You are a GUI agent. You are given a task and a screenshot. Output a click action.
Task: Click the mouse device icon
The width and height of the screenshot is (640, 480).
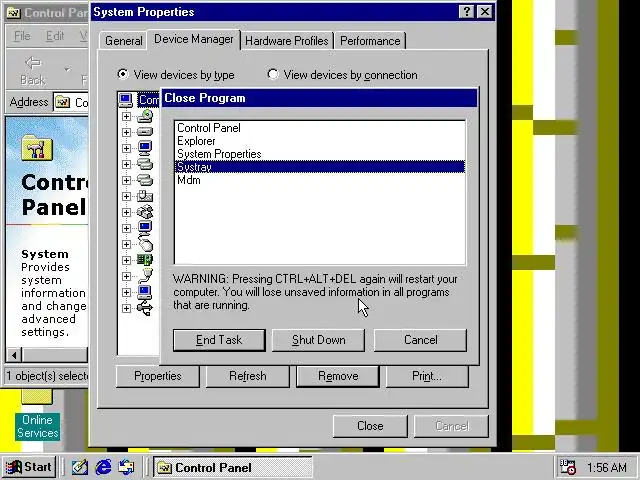pyautogui.click(x=145, y=244)
